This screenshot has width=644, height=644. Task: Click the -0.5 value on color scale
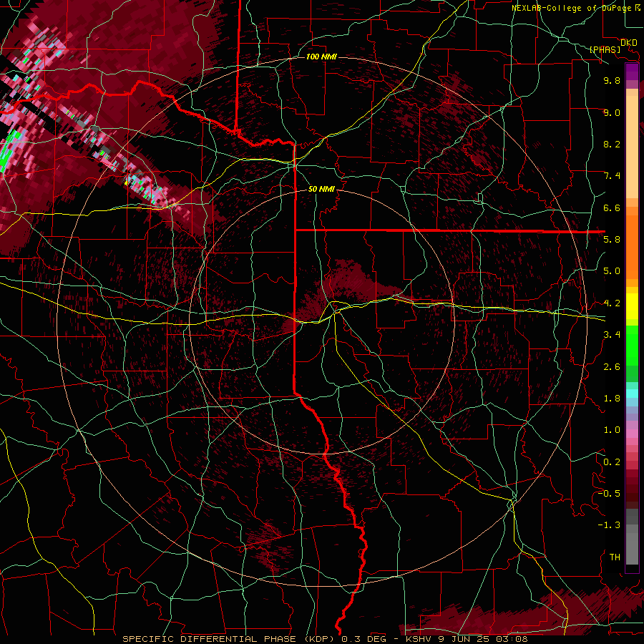[609, 494]
